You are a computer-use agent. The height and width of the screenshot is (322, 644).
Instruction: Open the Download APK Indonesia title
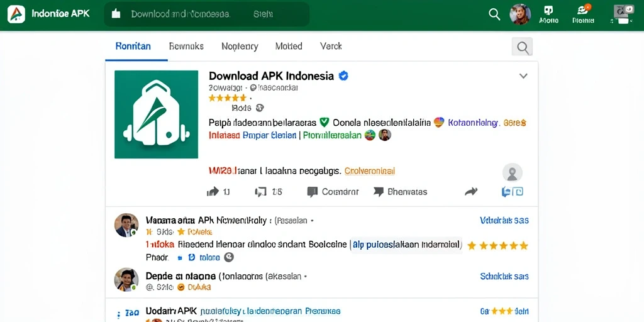tap(271, 76)
